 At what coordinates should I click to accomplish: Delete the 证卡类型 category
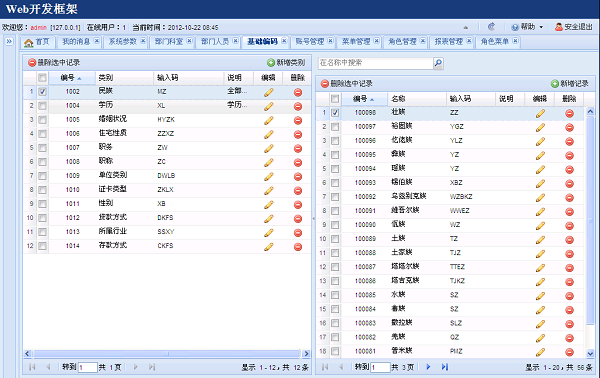(x=298, y=191)
